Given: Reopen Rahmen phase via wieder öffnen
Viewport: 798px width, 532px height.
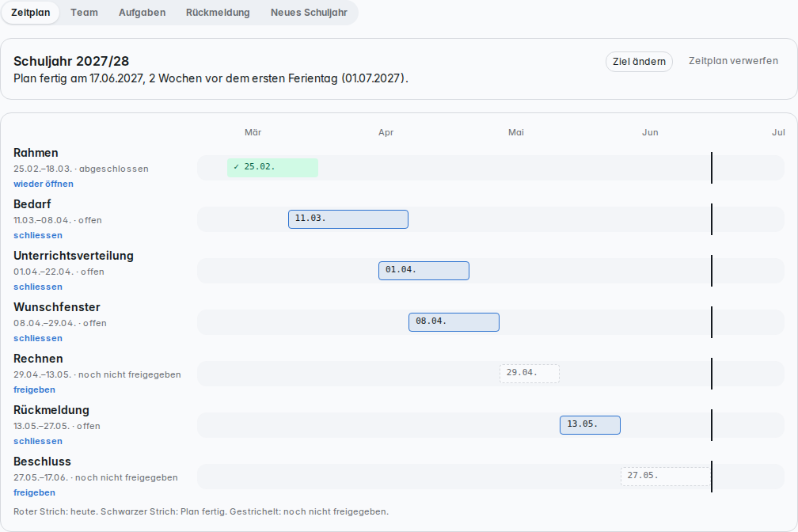Looking at the screenshot, I should point(44,184).
